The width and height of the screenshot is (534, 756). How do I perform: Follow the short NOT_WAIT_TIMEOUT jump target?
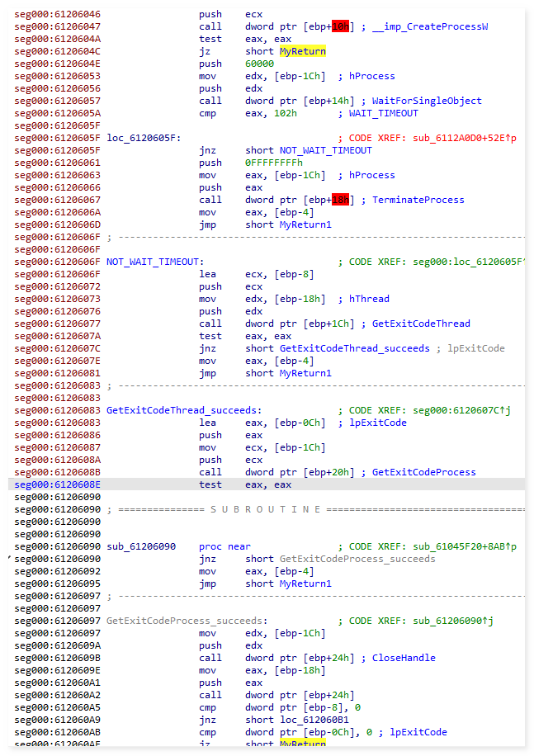click(324, 150)
